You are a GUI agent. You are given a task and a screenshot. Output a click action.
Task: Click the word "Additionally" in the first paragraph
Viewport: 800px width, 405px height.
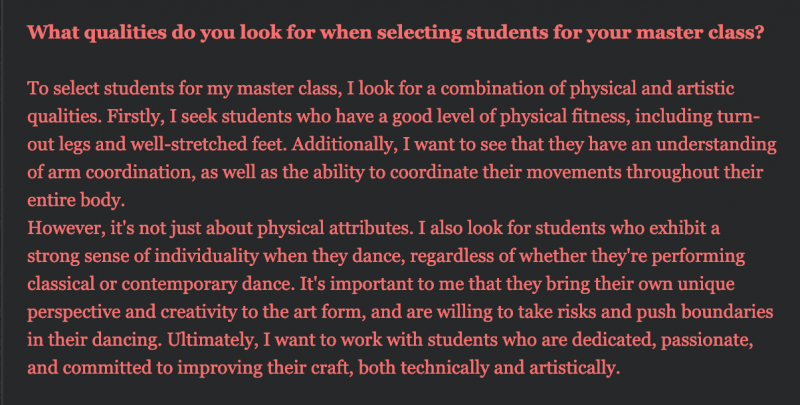[x=344, y=145]
